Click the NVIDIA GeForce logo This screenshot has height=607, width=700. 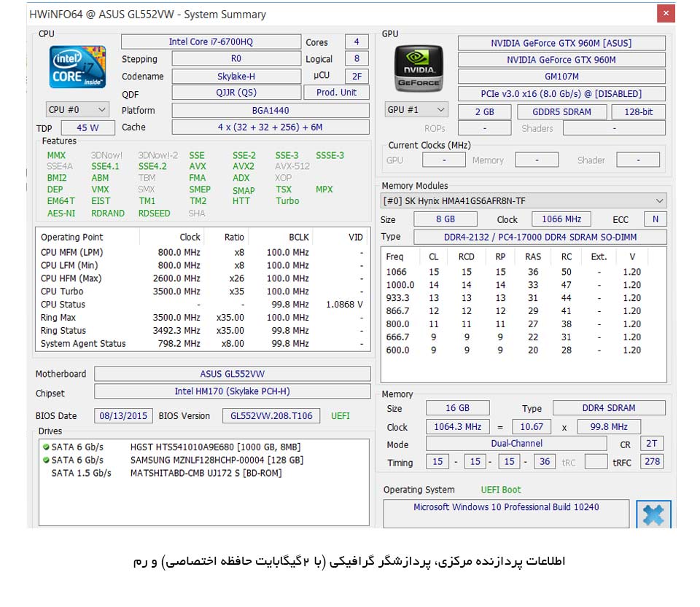419,68
